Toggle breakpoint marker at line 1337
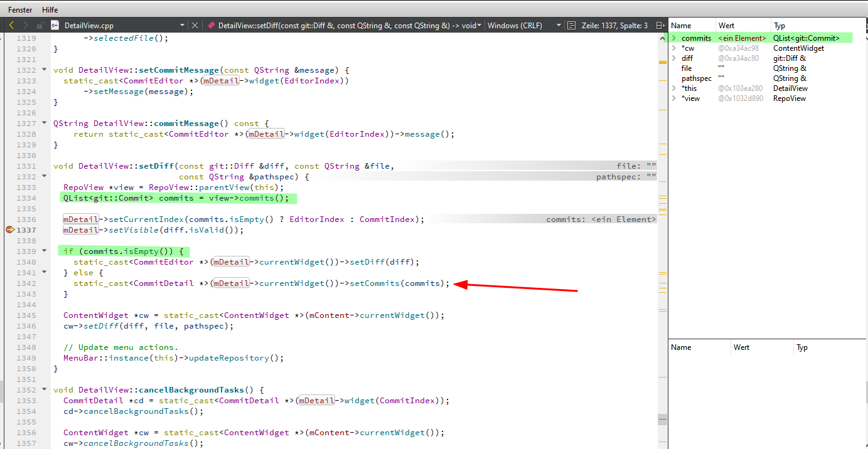 pyautogui.click(x=9, y=230)
